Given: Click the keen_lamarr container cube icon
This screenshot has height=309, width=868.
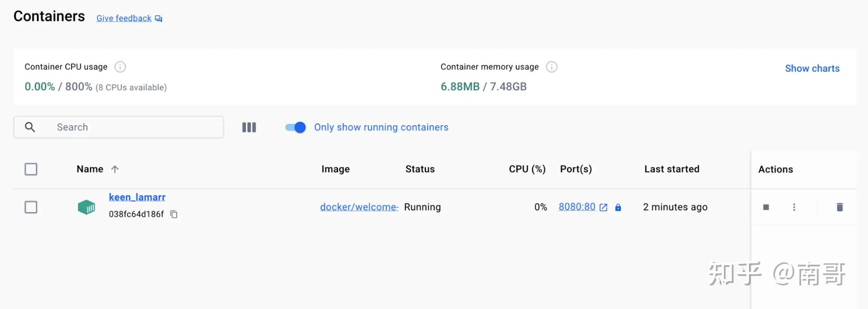Looking at the screenshot, I should coord(86,207).
